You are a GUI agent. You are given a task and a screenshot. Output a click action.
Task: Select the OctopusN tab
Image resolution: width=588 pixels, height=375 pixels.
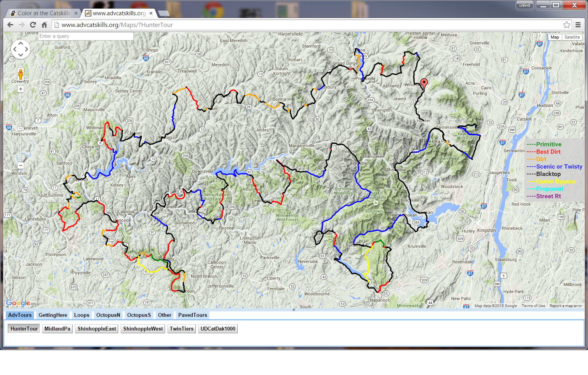coord(108,315)
